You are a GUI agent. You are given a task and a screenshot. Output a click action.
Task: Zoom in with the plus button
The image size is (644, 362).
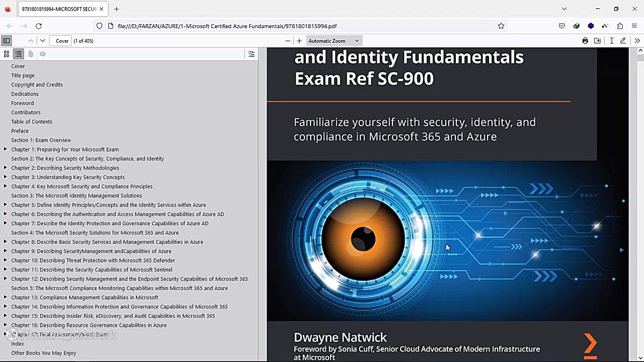click(299, 41)
